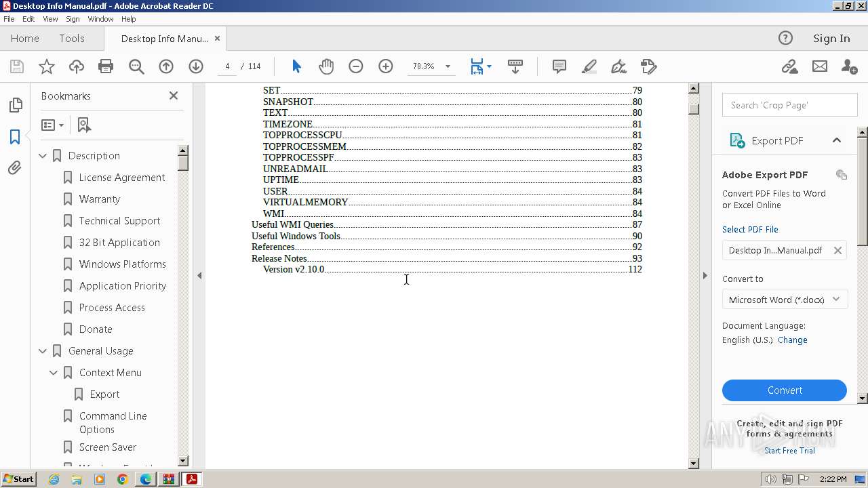Collapse the Description bookmark group
The height and width of the screenshot is (488, 868).
pos(43,156)
